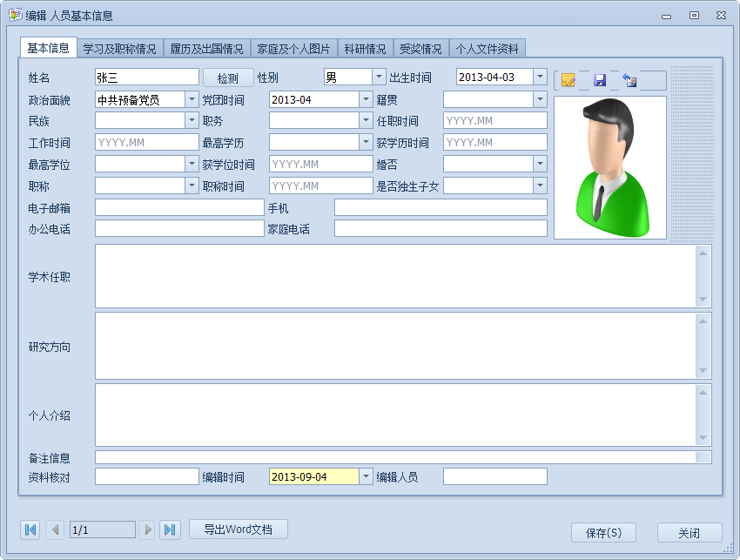Click the 资料核对 input field
Image resolution: width=740 pixels, height=560 pixels.
pos(147,476)
